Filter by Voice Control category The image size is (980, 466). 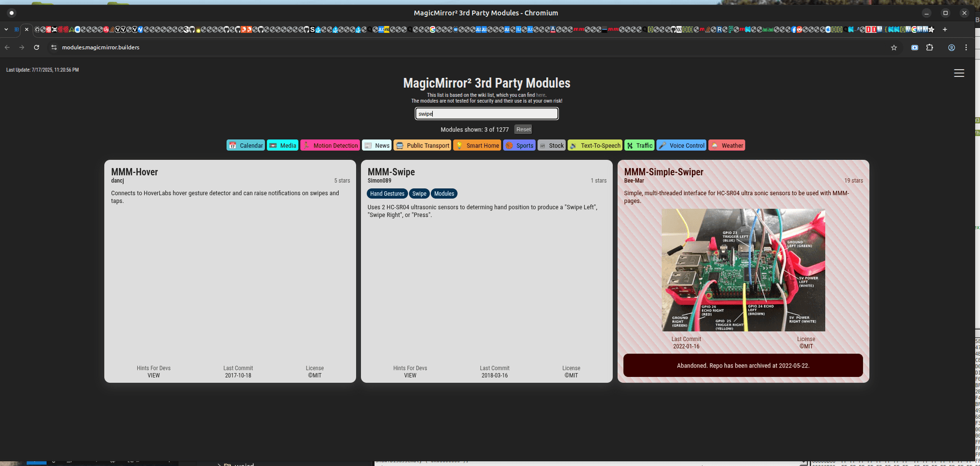click(x=681, y=145)
